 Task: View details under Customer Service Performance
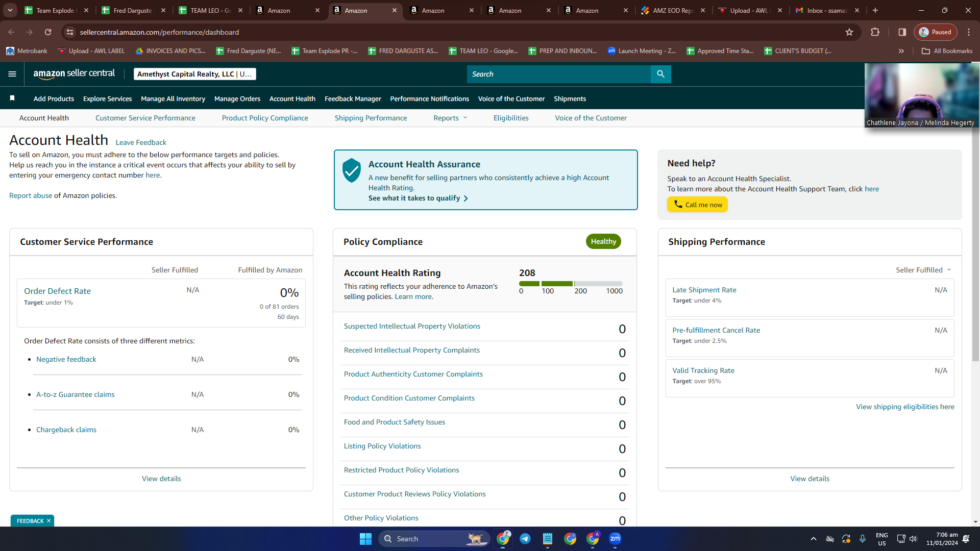pyautogui.click(x=161, y=479)
